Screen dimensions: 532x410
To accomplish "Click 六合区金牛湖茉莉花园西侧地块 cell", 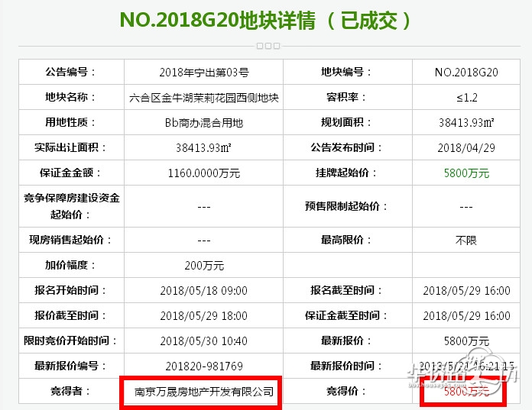I will (x=204, y=98).
